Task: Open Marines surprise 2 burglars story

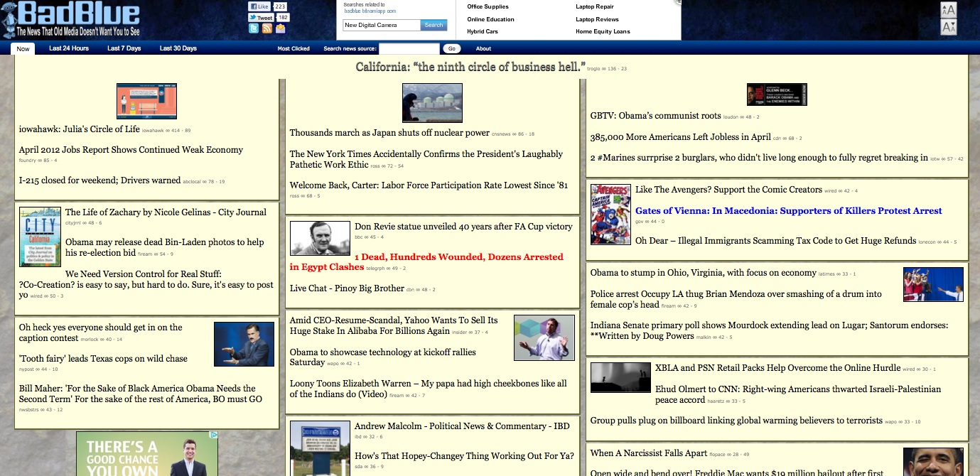Action: click(x=759, y=158)
